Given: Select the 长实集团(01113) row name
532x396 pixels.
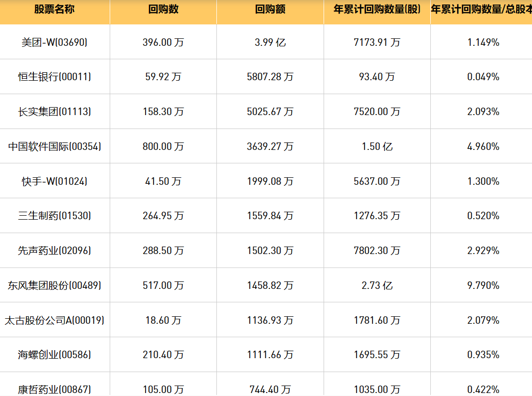Looking at the screenshot, I should tap(54, 112).
